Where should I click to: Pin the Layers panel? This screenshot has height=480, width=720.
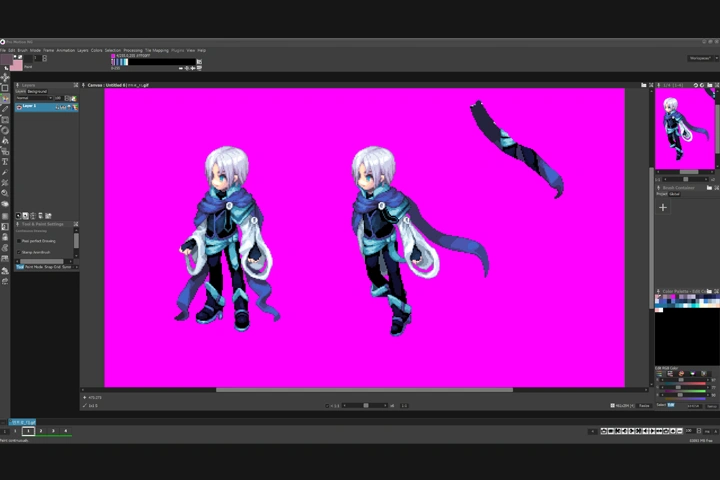pos(17,85)
